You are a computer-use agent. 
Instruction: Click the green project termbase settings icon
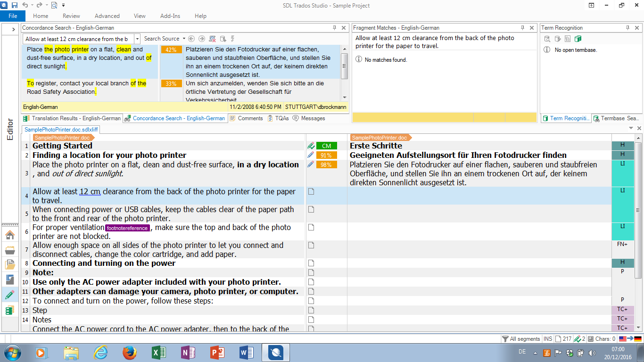tap(578, 39)
